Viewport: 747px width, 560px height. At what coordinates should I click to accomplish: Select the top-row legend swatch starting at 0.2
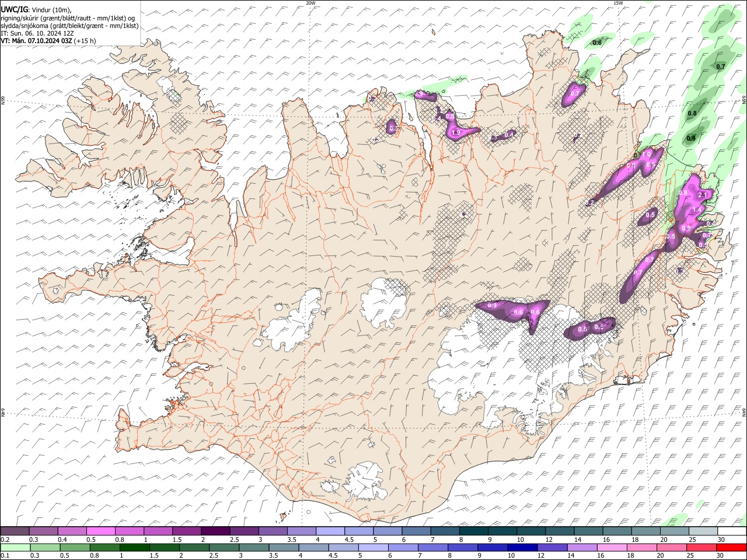(x=15, y=531)
